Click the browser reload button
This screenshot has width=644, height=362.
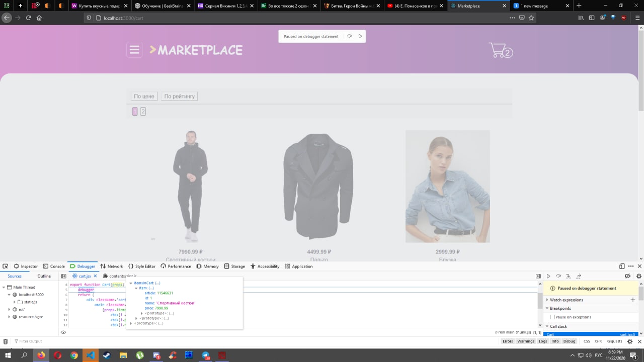coord(29,18)
